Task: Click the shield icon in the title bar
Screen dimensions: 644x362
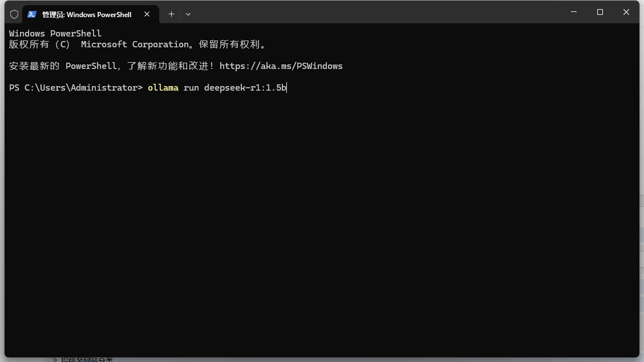Action: (14, 14)
